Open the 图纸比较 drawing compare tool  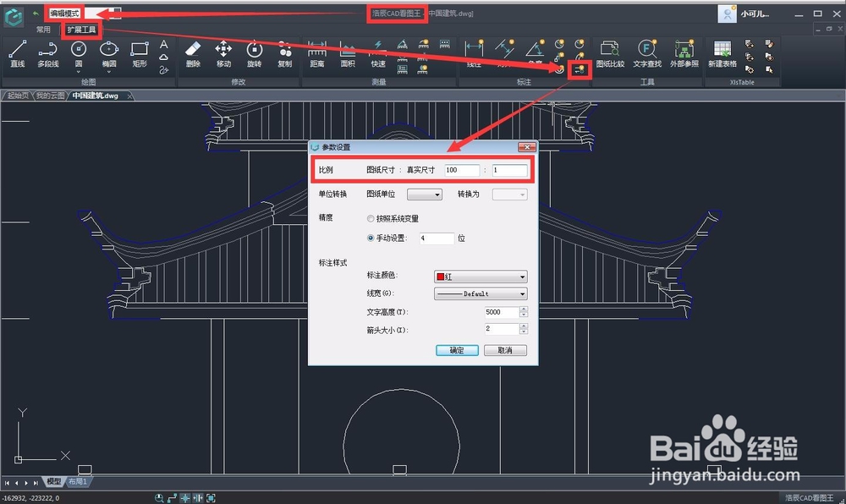pyautogui.click(x=610, y=54)
